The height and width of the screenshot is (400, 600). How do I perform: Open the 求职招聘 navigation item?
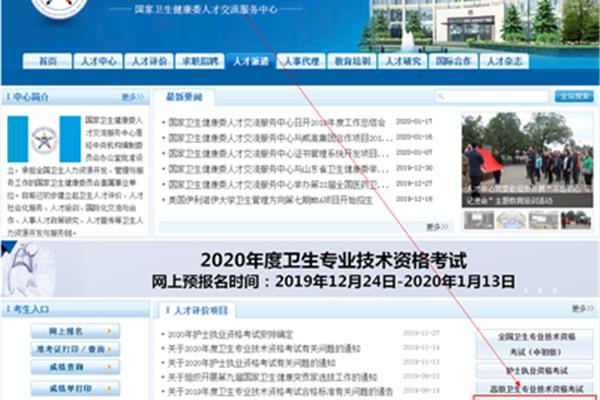200,61
